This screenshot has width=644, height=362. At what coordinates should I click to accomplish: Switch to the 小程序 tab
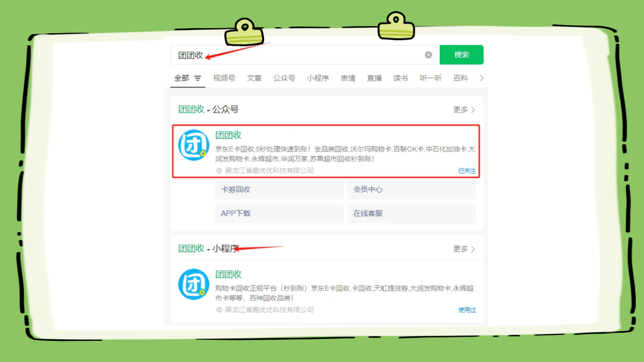(318, 78)
